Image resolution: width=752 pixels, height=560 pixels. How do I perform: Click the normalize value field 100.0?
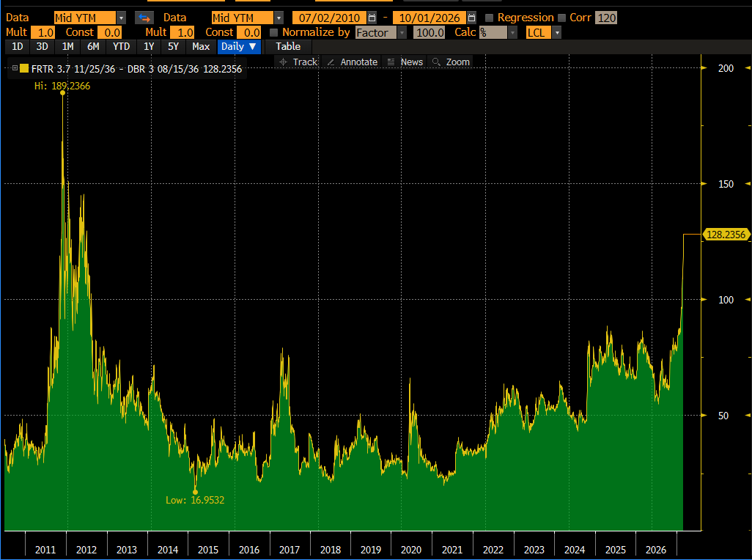point(430,32)
